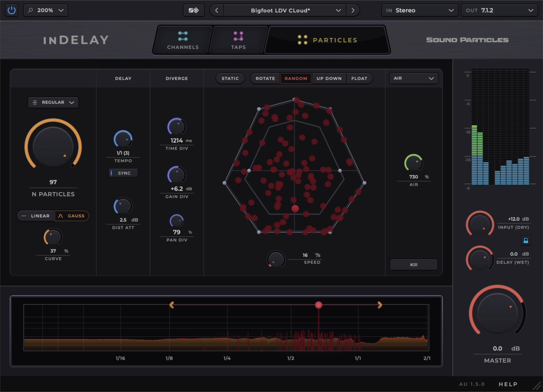Select RANDOM movement mode
The width and height of the screenshot is (543, 392).
(296, 79)
